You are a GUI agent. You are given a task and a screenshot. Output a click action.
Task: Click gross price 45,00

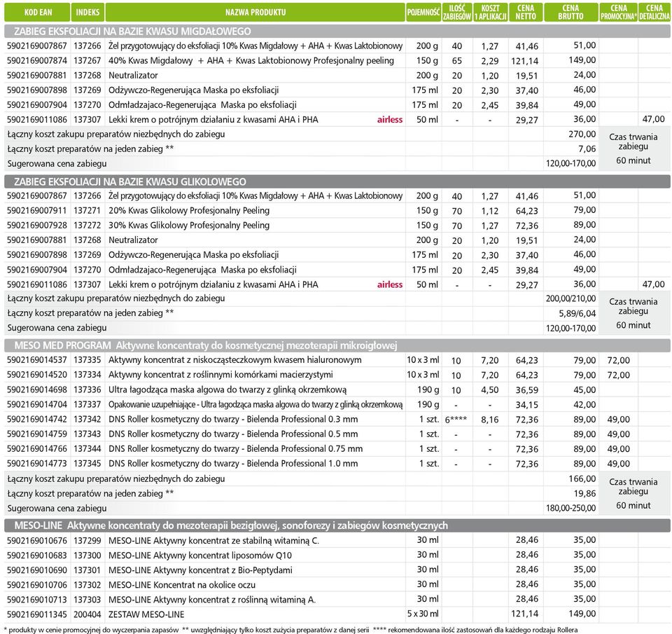[x=584, y=390]
